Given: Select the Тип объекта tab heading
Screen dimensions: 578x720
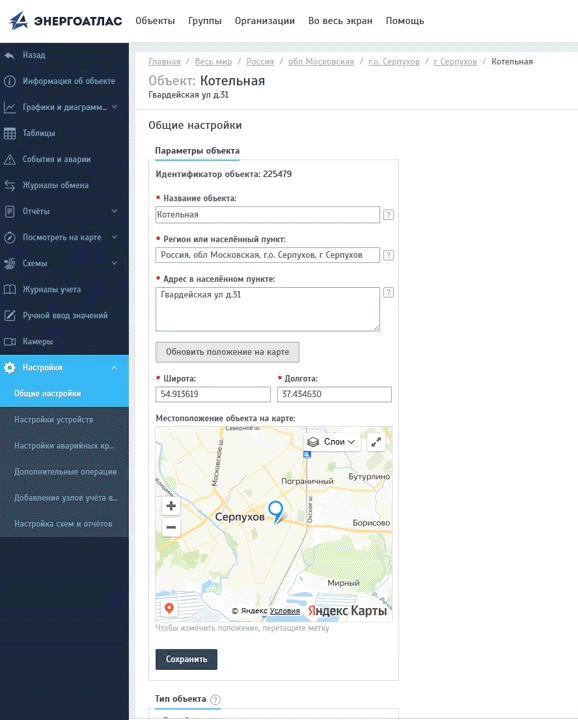Looking at the screenshot, I should 180,699.
